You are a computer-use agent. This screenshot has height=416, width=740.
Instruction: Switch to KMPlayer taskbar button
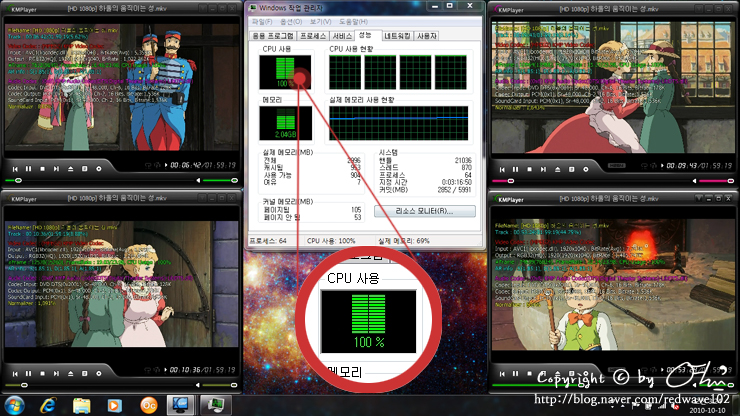180,406
